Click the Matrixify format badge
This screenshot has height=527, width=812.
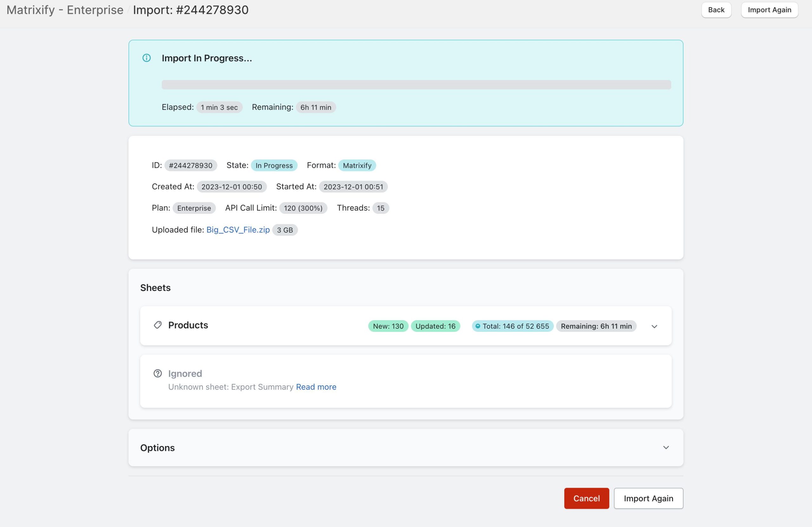(357, 166)
